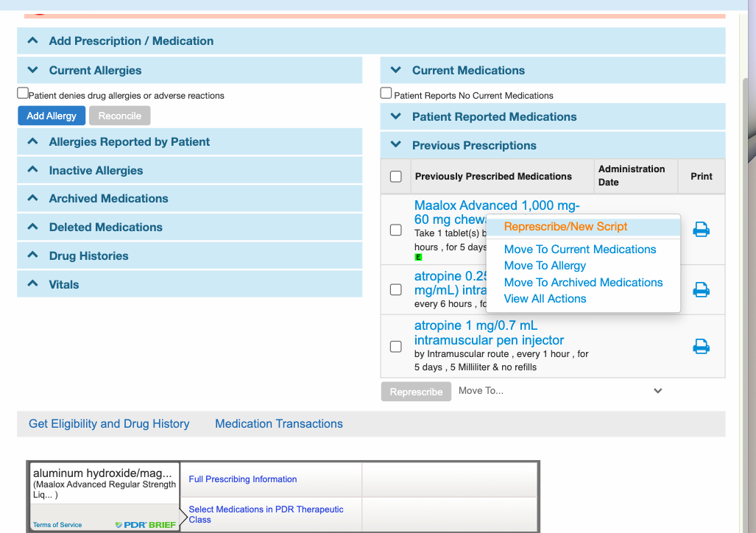Viewport: 756px width, 533px height.
Task: Select the atropine 1 mg/0.7 mL checkbox
Action: 396,346
